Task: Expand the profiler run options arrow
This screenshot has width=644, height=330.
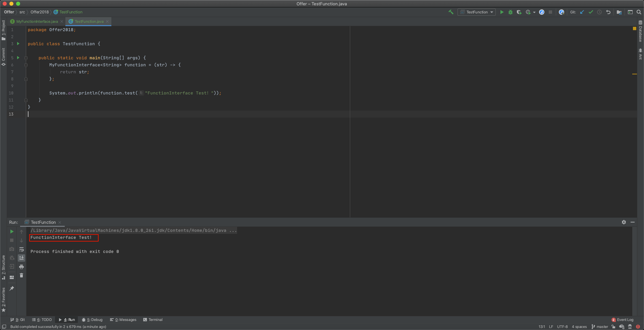Action: coord(534,12)
